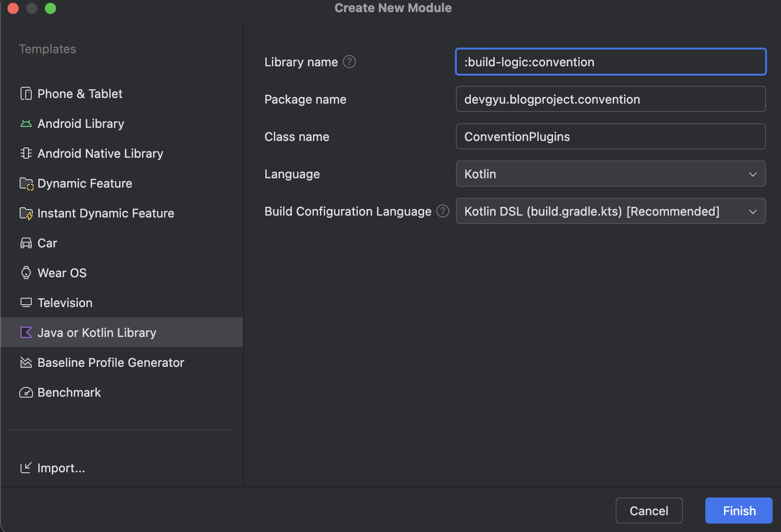Expand the Build Configuration Language dropdown

point(610,211)
